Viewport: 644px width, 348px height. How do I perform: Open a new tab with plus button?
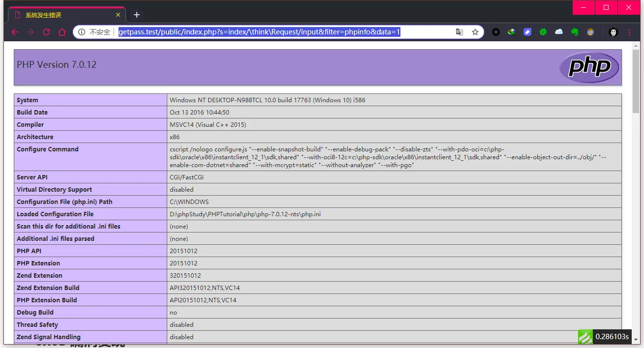point(137,15)
